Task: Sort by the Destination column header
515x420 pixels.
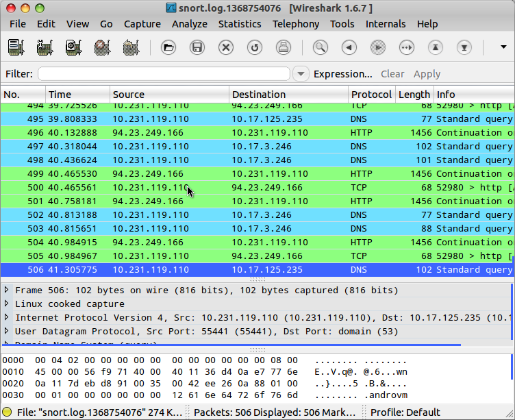Action: click(289, 95)
